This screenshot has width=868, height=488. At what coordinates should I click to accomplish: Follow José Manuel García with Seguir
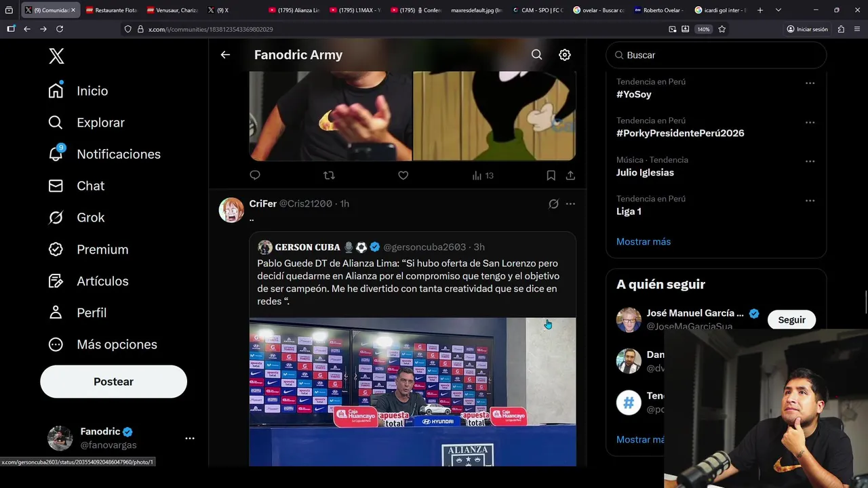pos(791,320)
